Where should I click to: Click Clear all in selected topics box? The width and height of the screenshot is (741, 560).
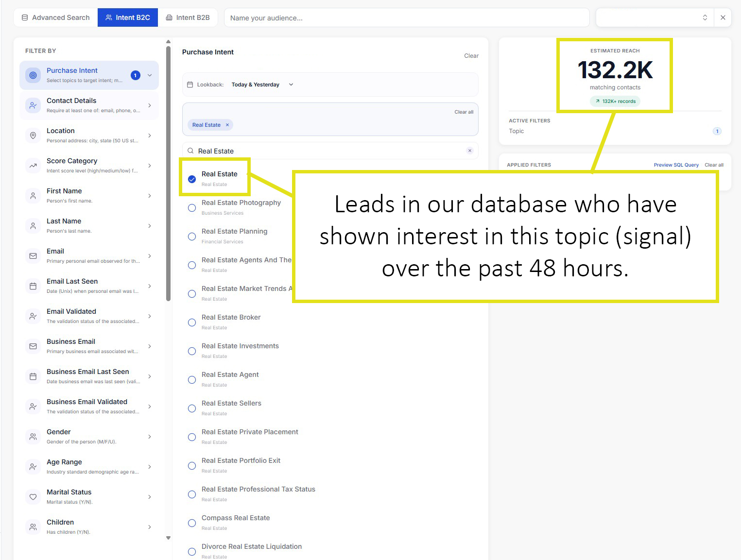[x=464, y=112]
